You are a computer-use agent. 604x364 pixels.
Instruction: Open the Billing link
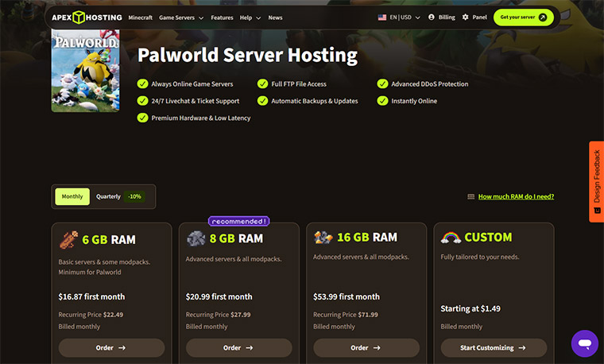pyautogui.click(x=447, y=17)
